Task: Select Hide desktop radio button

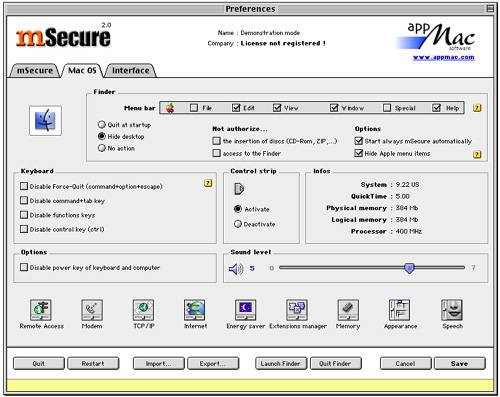Action: pos(102,136)
